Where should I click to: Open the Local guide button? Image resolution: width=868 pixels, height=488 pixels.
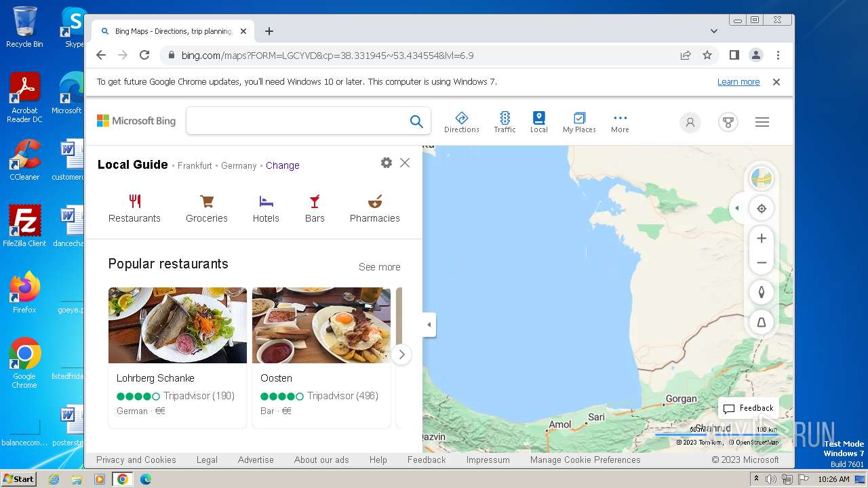pos(539,122)
